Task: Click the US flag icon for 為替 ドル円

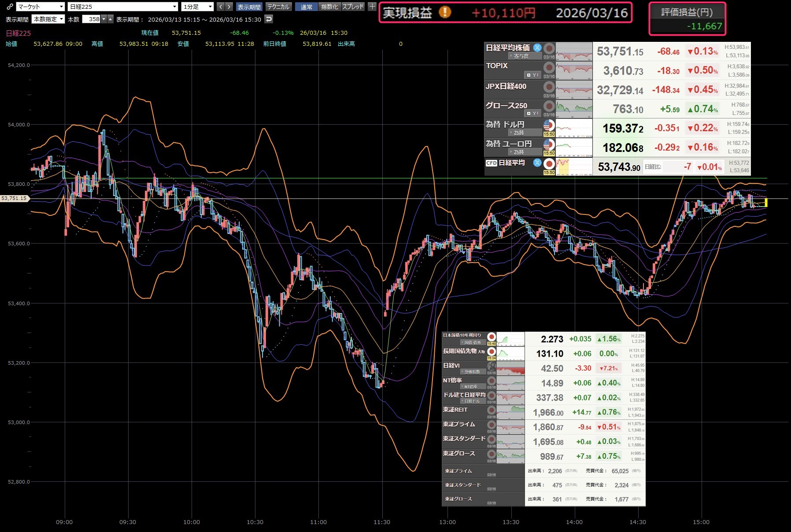Action: click(548, 125)
